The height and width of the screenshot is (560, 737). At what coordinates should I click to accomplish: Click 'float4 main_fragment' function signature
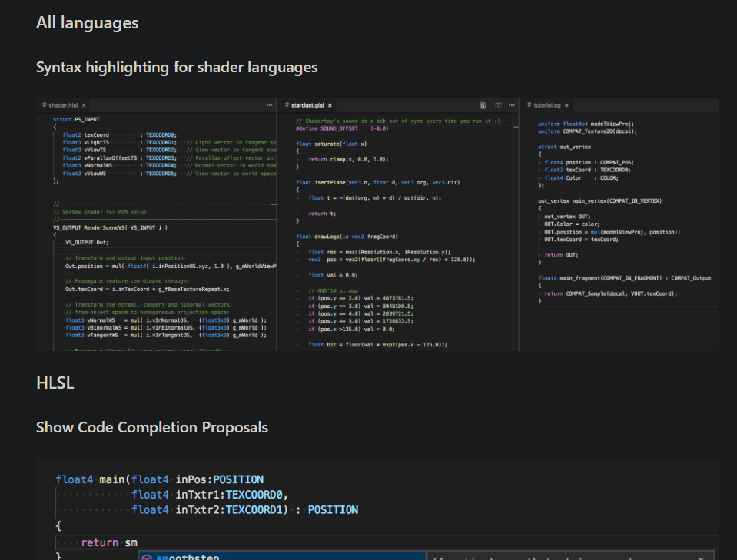coord(625,278)
